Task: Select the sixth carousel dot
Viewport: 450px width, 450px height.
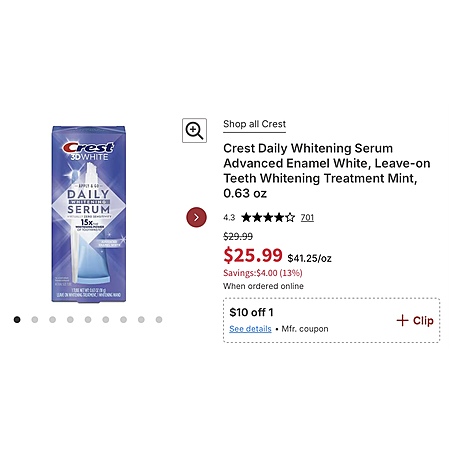Action: click(x=106, y=320)
